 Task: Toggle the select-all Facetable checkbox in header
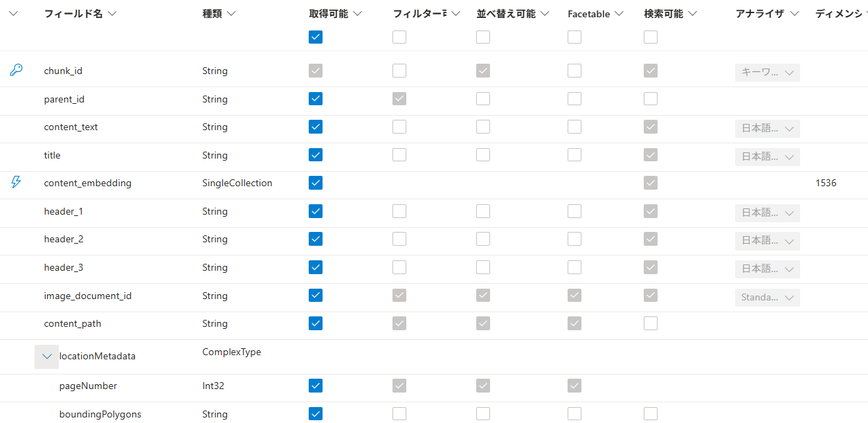(575, 37)
